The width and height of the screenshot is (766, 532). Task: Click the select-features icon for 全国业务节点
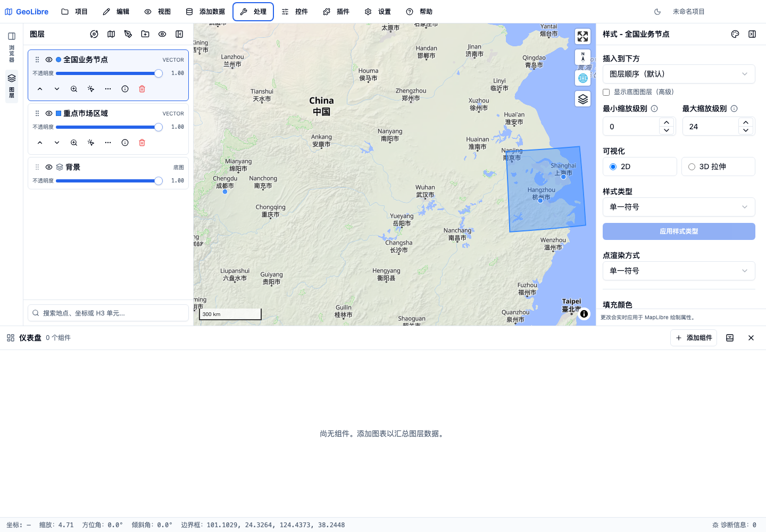[x=91, y=89]
